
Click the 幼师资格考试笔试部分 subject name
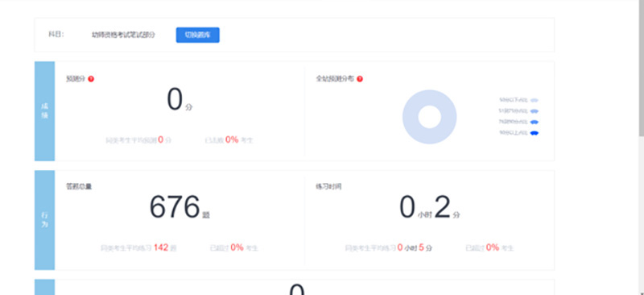click(x=123, y=35)
